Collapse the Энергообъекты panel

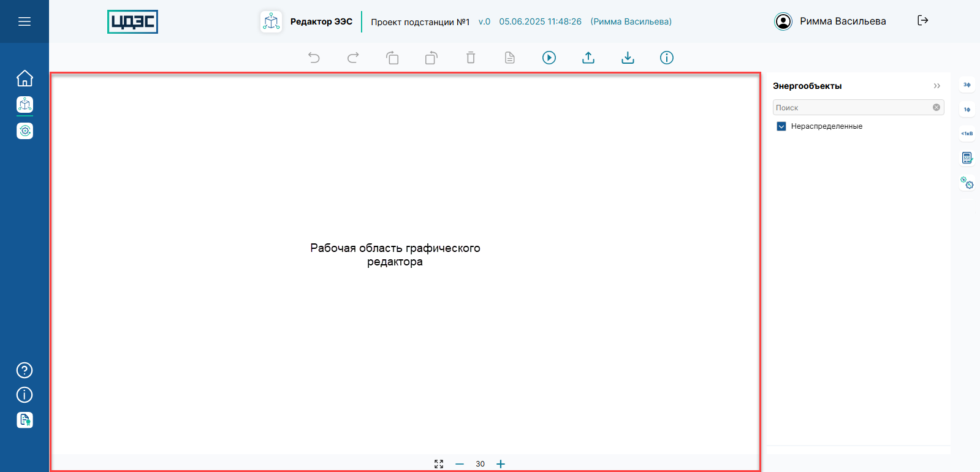click(x=936, y=86)
